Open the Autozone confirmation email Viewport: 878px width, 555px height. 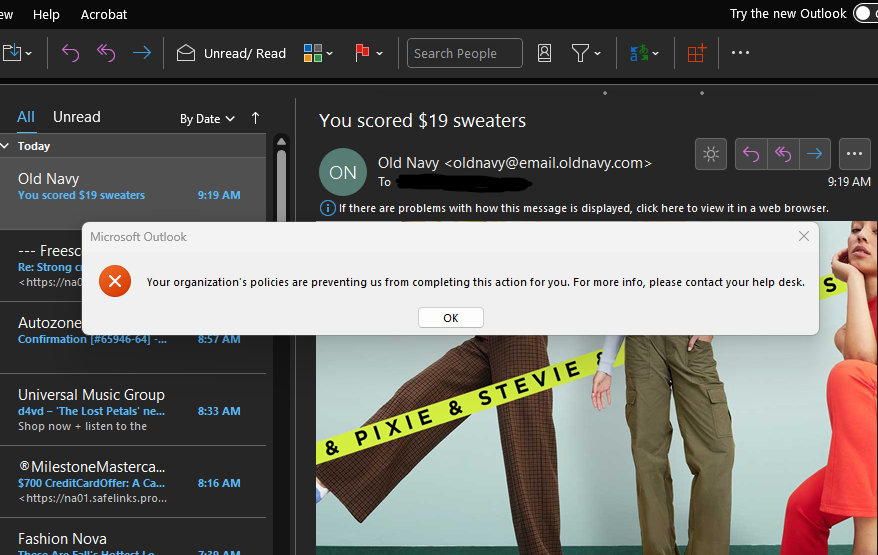(x=133, y=338)
